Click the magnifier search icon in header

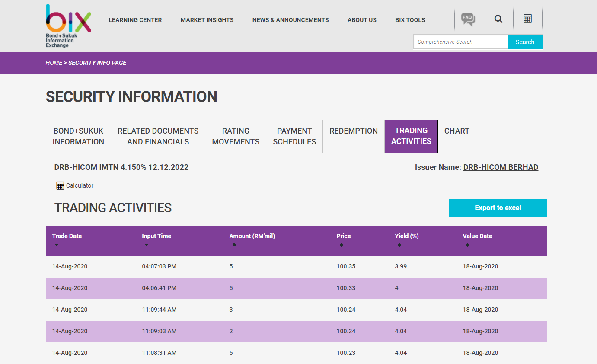498,19
